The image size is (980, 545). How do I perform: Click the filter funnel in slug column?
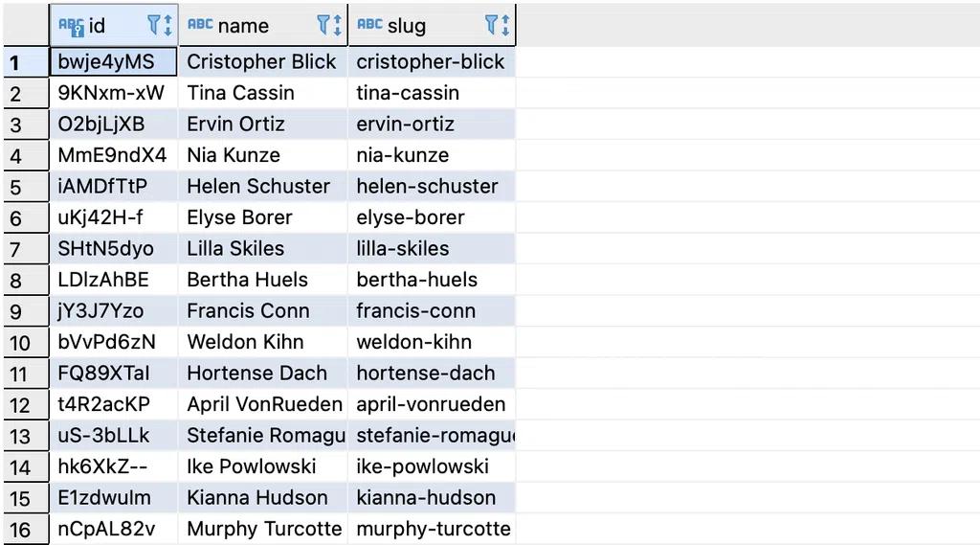pos(492,25)
